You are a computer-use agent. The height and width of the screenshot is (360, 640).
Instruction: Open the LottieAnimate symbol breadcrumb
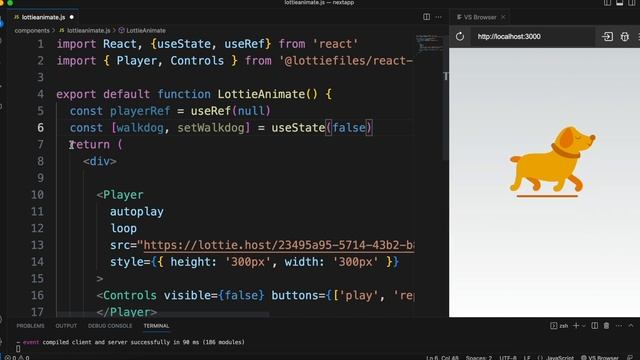click(142, 31)
